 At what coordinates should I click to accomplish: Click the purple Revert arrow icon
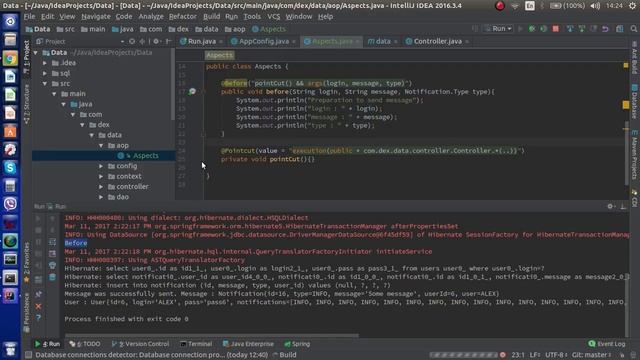(x=605, y=29)
